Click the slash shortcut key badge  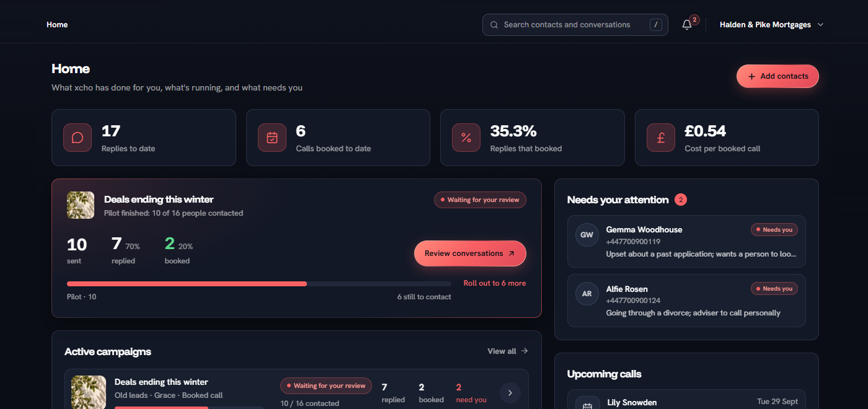point(656,25)
